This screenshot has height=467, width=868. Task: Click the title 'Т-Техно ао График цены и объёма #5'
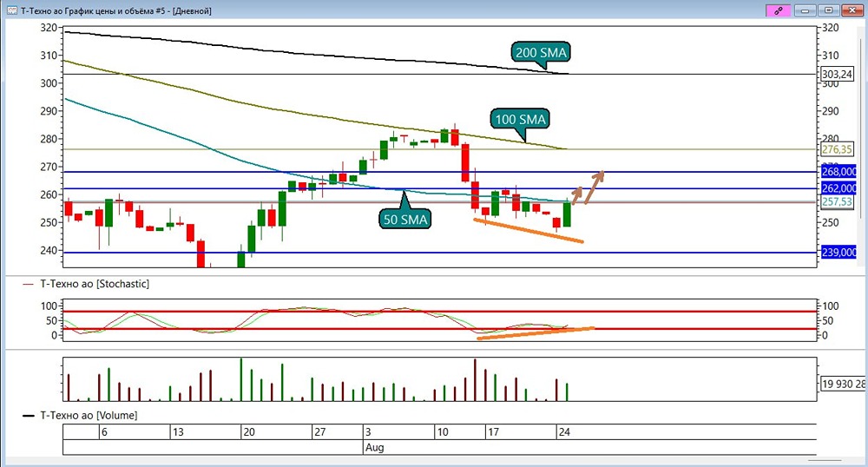[x=93, y=10]
